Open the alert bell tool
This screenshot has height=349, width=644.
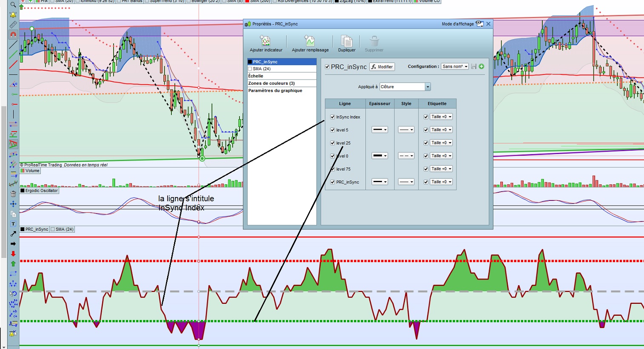13,15
